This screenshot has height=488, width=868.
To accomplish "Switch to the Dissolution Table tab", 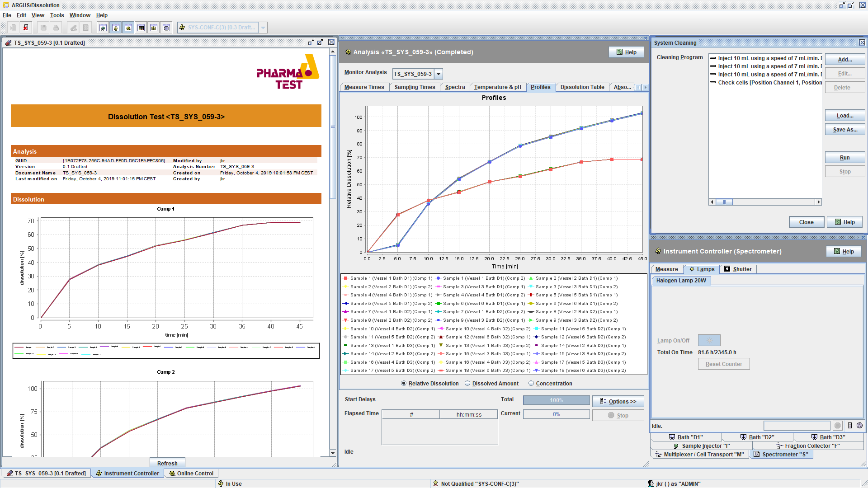I will click(582, 87).
